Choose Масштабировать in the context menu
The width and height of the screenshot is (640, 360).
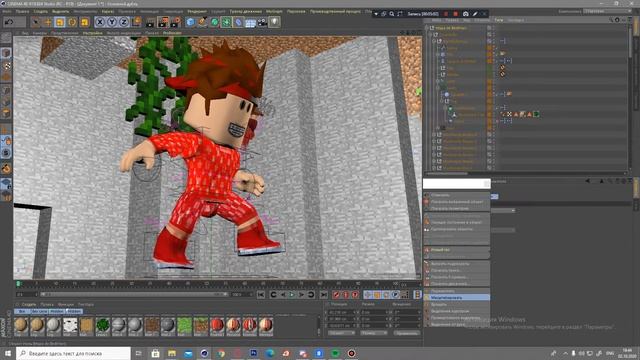click(x=457, y=298)
